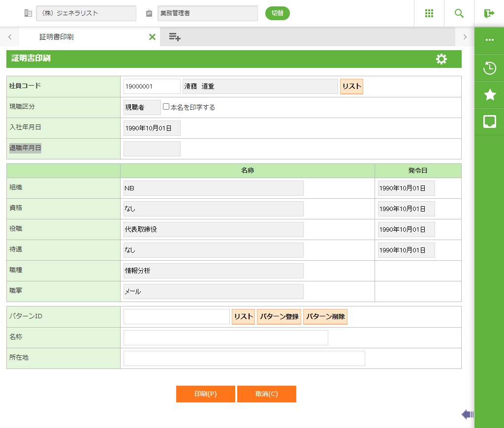Open favorites star icon in sidebar
The height and width of the screenshot is (428, 504).
(489, 95)
